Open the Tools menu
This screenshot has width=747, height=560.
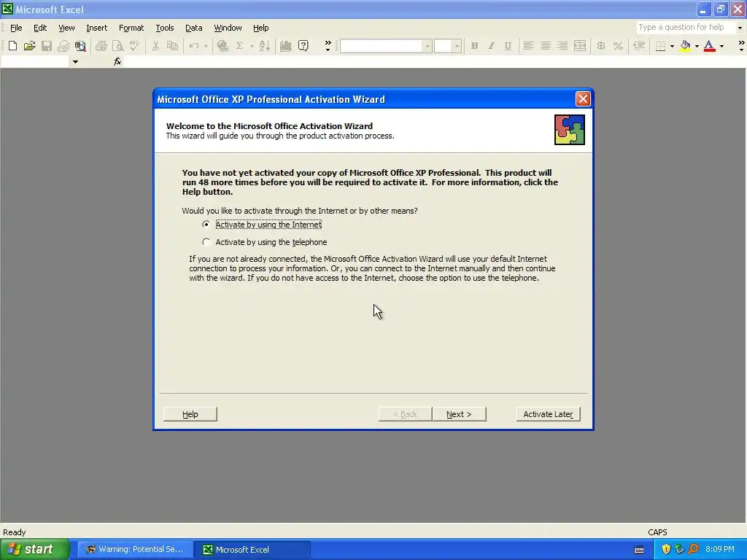point(164,28)
